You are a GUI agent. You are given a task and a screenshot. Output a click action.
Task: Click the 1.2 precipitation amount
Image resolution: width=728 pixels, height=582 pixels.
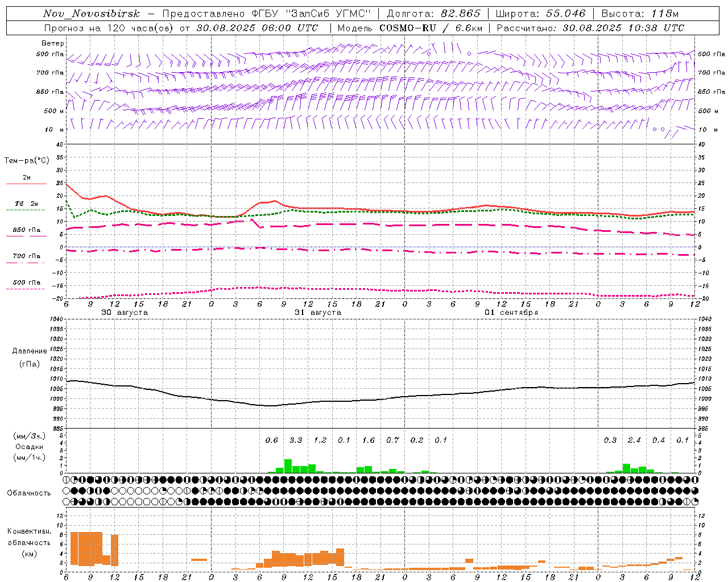coord(320,440)
